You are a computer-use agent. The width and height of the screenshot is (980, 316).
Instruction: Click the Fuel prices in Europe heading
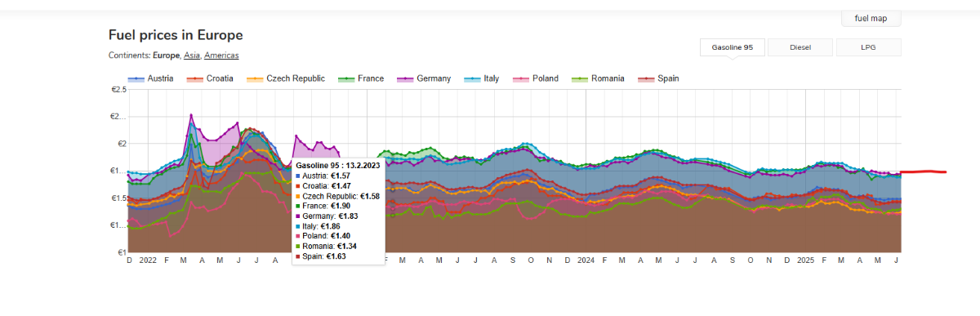point(176,36)
